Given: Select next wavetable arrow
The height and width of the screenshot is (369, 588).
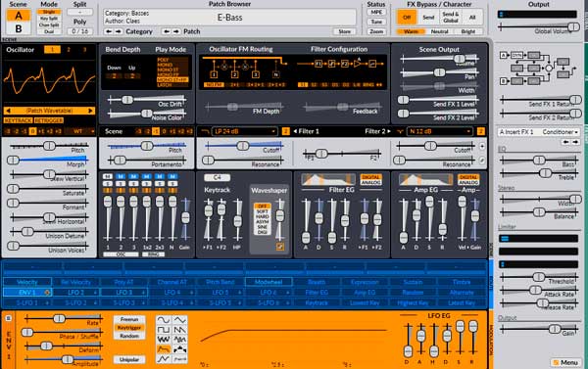Looking at the screenshot, I should tap(90, 111).
